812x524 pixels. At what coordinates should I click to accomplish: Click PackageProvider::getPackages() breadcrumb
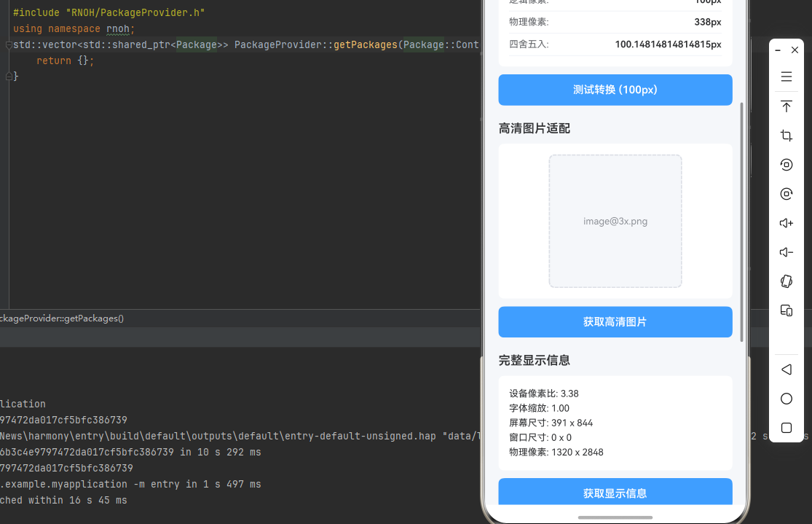[x=62, y=318]
